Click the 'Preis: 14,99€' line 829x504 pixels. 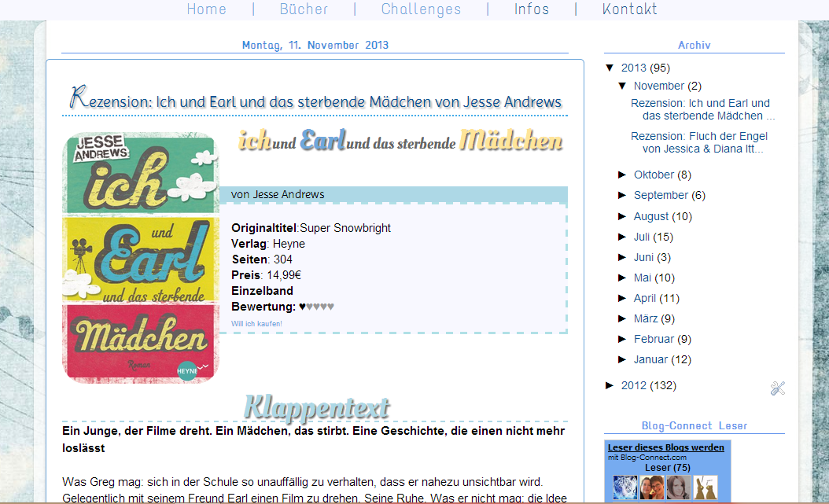[x=266, y=274]
